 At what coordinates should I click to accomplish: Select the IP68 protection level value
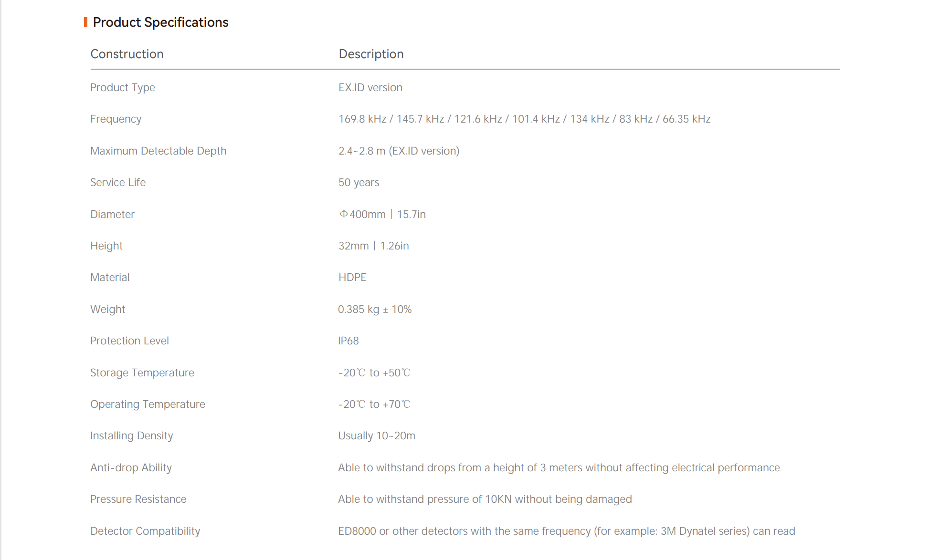click(348, 341)
